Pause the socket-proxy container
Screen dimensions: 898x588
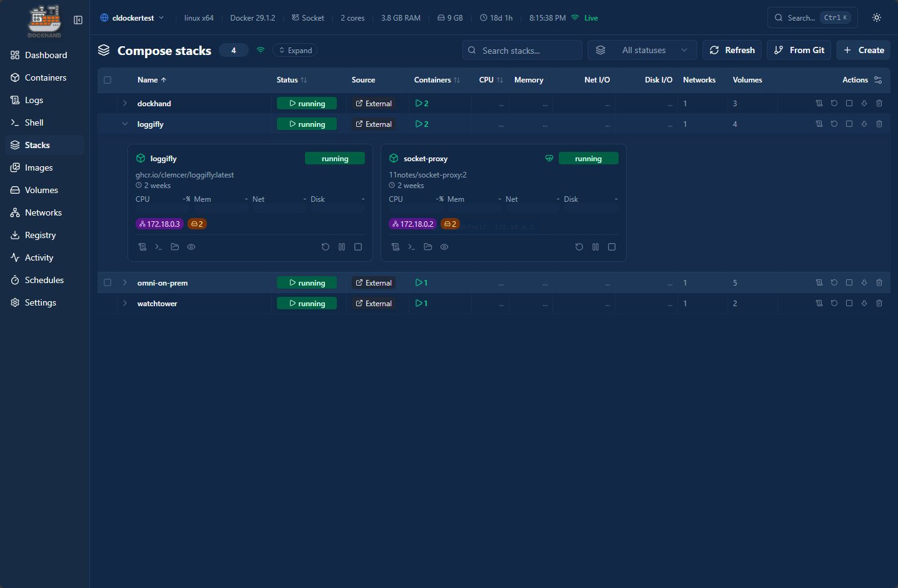(x=595, y=247)
